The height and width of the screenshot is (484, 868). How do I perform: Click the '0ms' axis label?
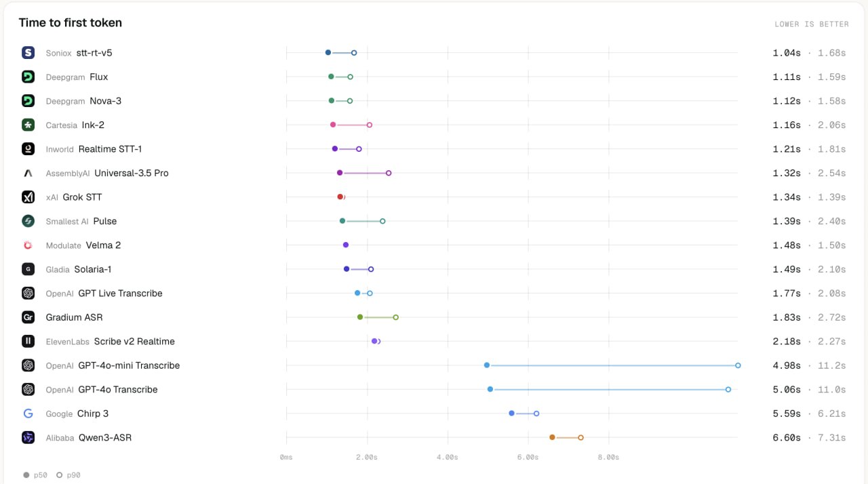pyautogui.click(x=286, y=458)
